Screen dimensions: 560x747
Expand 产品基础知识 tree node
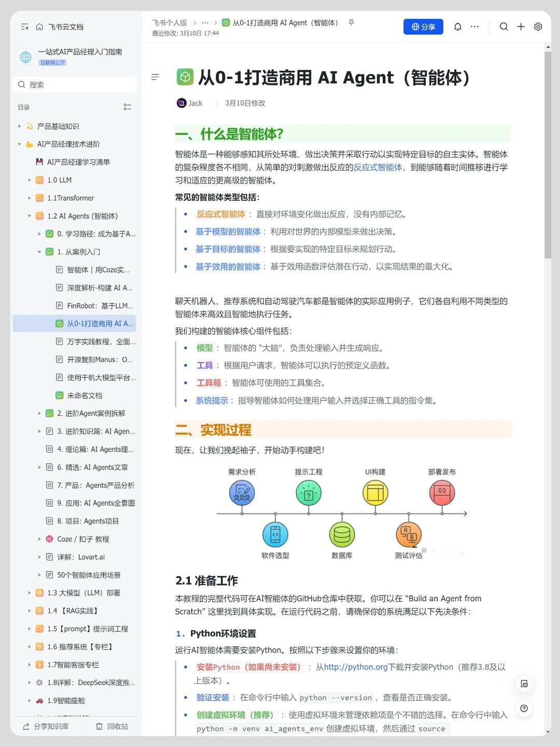point(20,126)
